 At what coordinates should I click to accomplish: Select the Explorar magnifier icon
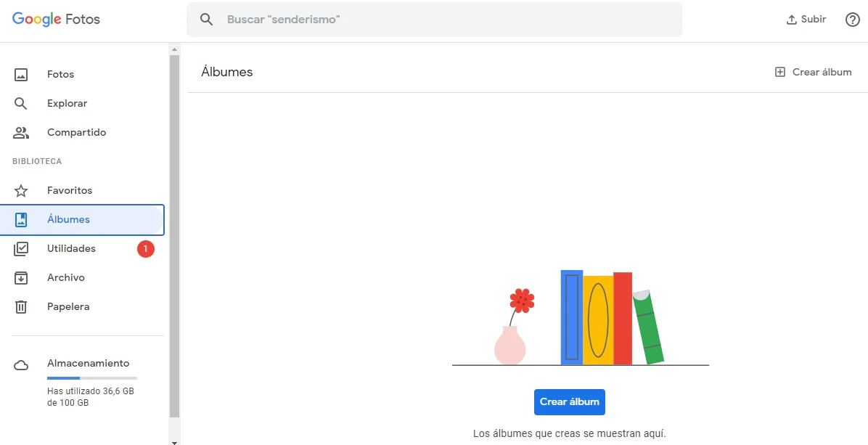tap(21, 104)
